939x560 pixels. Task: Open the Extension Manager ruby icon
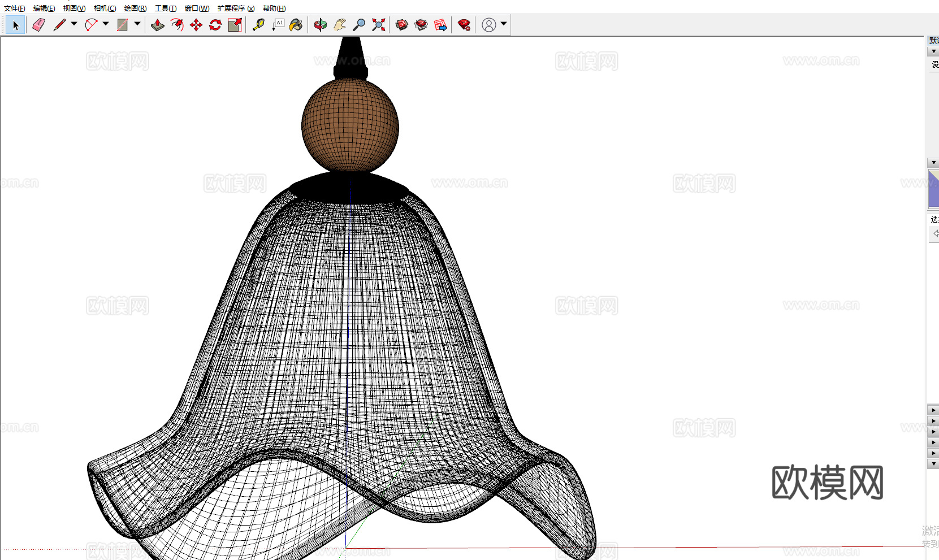[x=464, y=25]
